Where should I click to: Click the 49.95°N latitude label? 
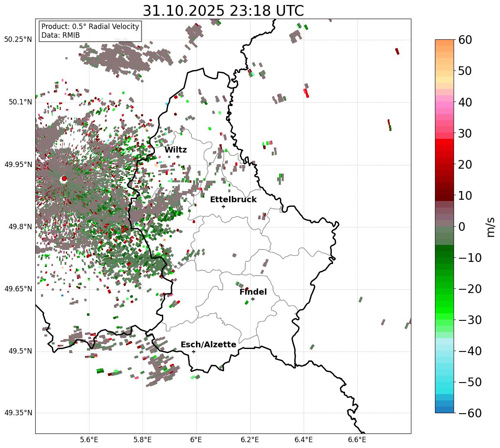18,165
